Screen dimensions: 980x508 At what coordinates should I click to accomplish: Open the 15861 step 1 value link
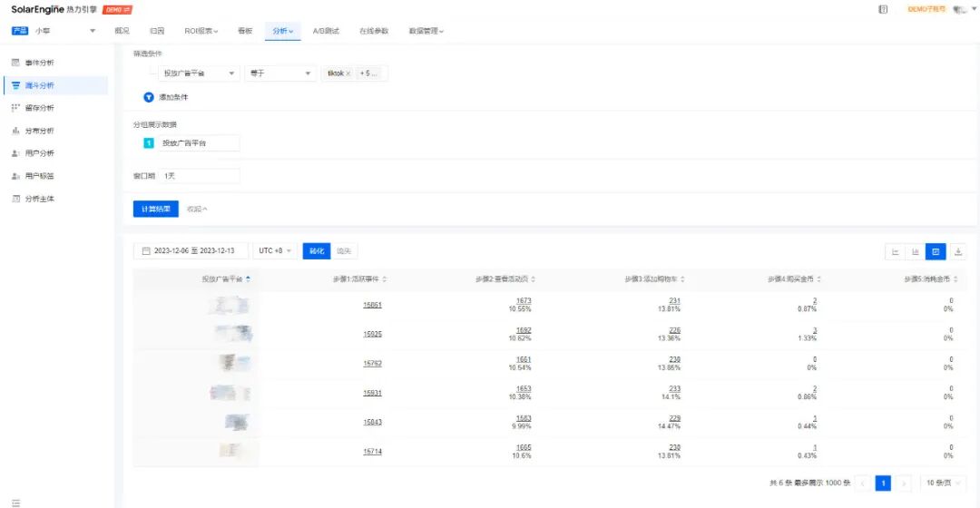[x=373, y=305]
